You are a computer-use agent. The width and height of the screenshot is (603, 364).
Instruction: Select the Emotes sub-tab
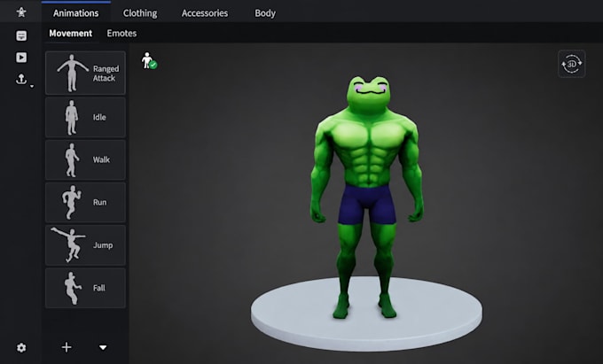[121, 34]
